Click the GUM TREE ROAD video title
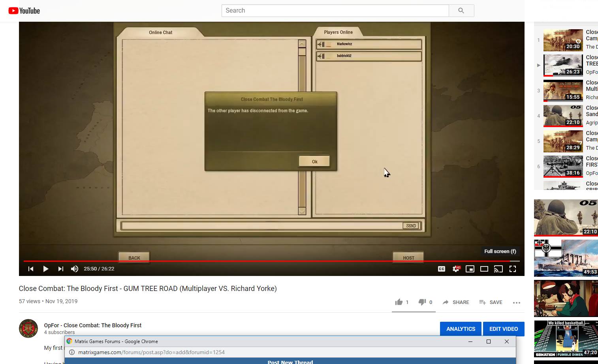Image resolution: width=598 pixels, height=364 pixels. (x=148, y=289)
